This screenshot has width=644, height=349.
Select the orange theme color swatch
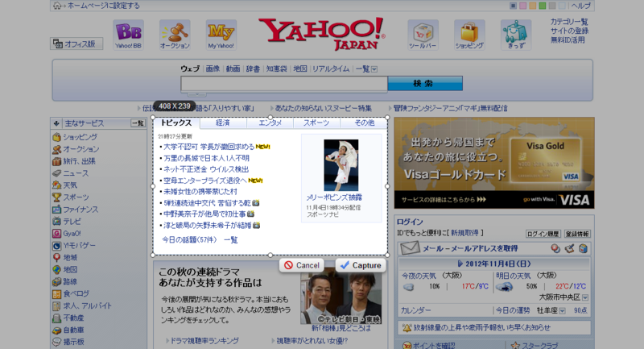tap(533, 6)
